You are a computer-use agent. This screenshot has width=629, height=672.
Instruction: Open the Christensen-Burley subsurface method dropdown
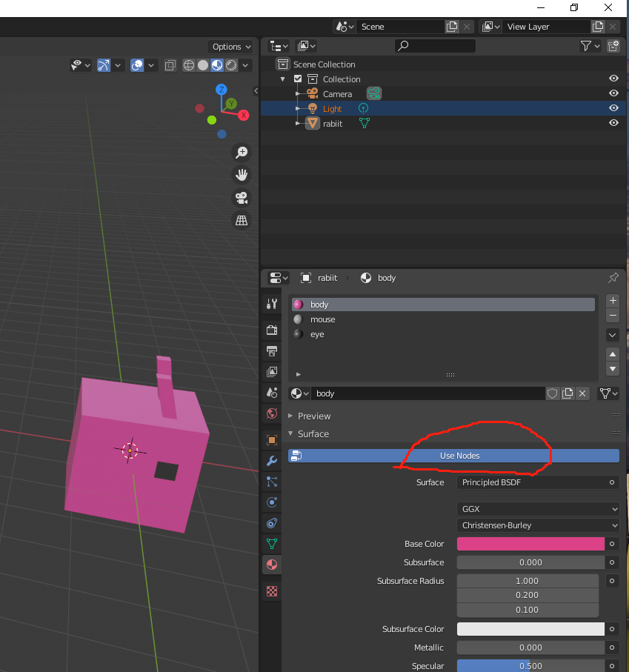[538, 525]
